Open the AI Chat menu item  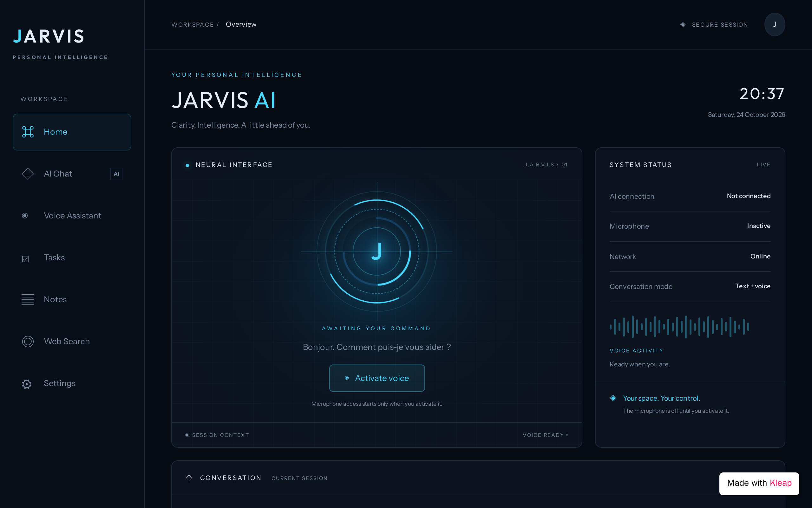point(72,174)
